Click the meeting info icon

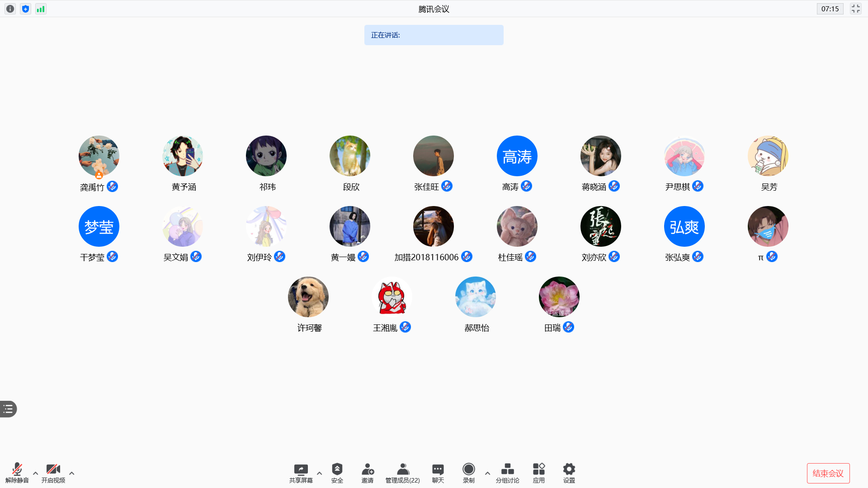tap(10, 9)
